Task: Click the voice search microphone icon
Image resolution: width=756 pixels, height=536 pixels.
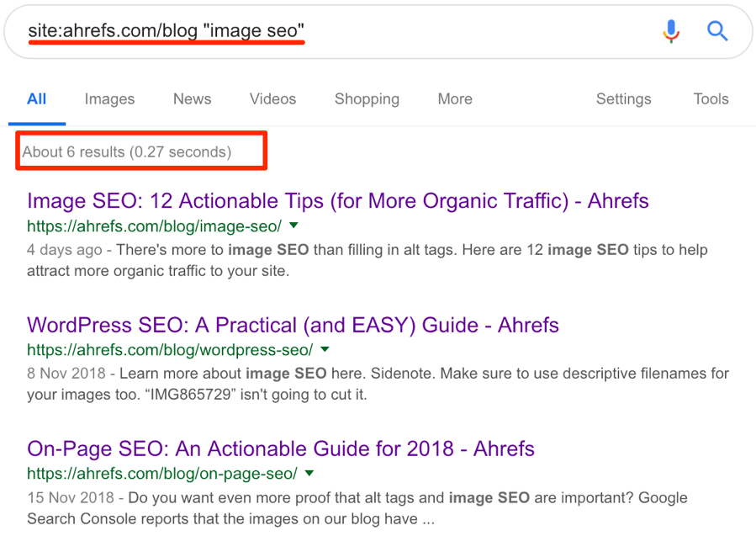Action: click(x=671, y=32)
